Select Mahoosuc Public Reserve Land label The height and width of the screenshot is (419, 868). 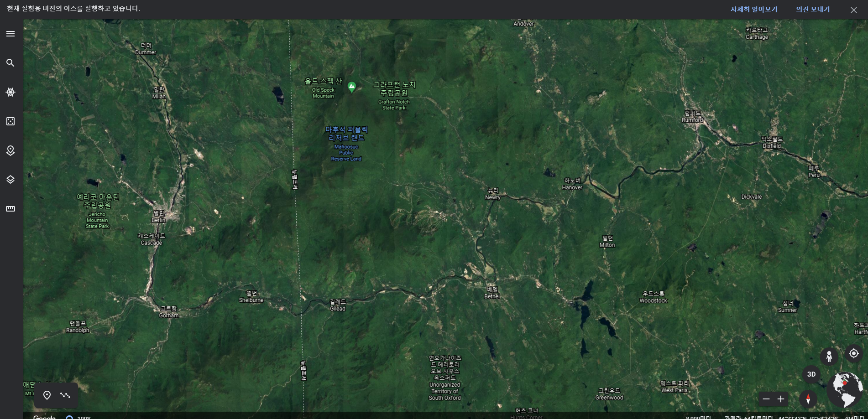coord(346,143)
